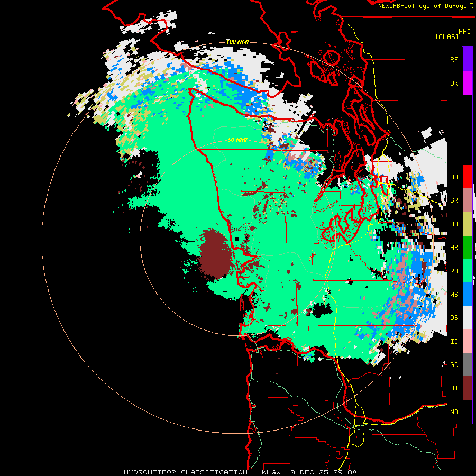Click the HR legend label
This screenshot has width=476, height=476.
[x=454, y=248]
